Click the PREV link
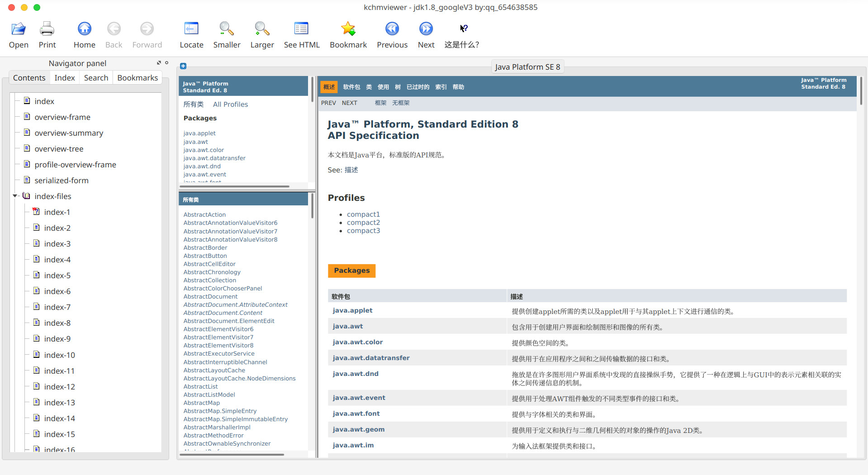Viewport: 868px width, 475px height. (x=328, y=103)
